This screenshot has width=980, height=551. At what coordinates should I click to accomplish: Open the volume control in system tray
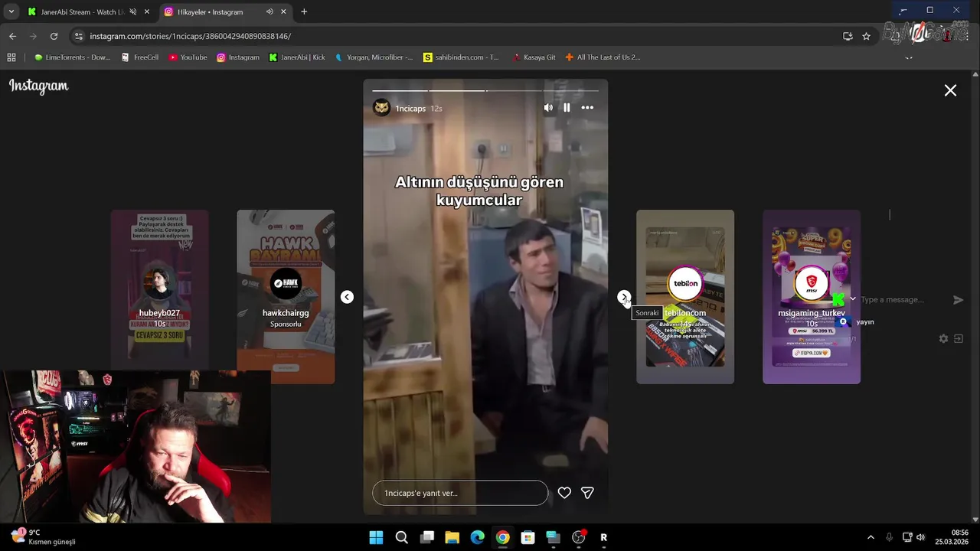pyautogui.click(x=920, y=537)
